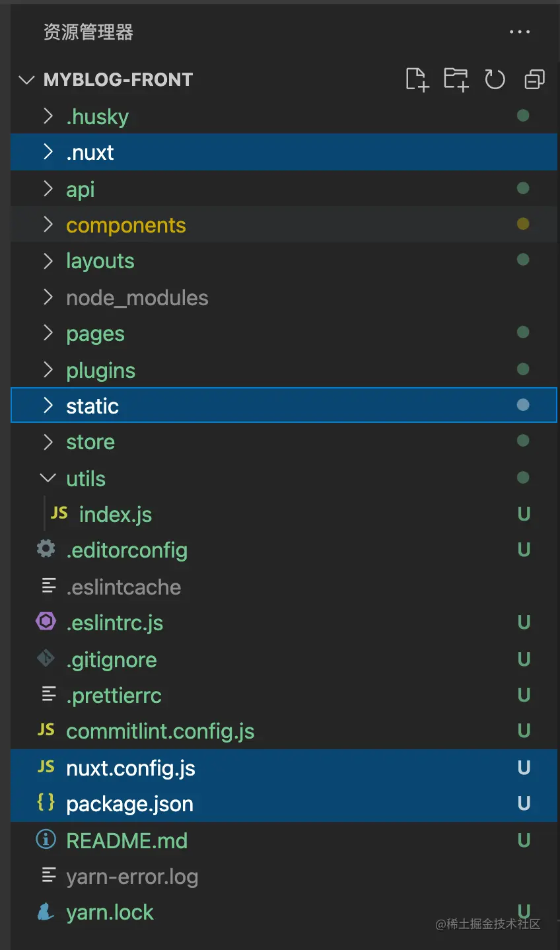Click the gear icon of .editorconfig

click(x=46, y=549)
